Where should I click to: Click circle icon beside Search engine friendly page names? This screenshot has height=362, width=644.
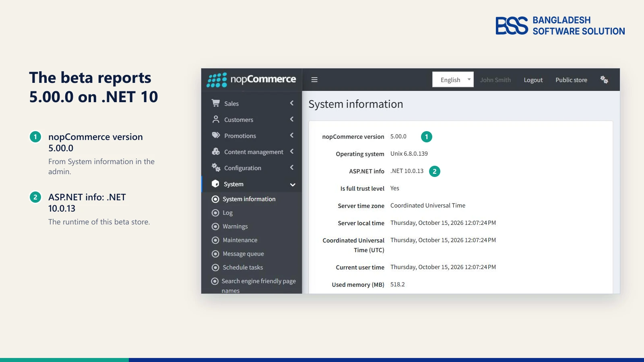(x=215, y=281)
